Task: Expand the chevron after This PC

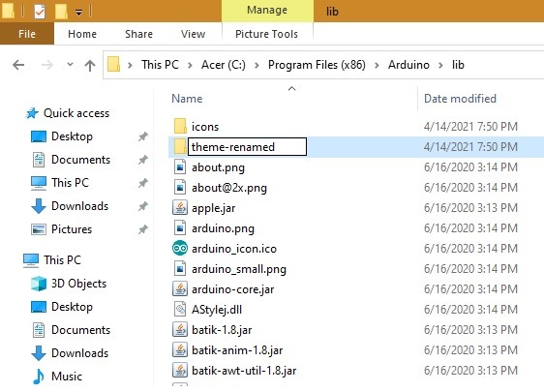Action: [190, 65]
